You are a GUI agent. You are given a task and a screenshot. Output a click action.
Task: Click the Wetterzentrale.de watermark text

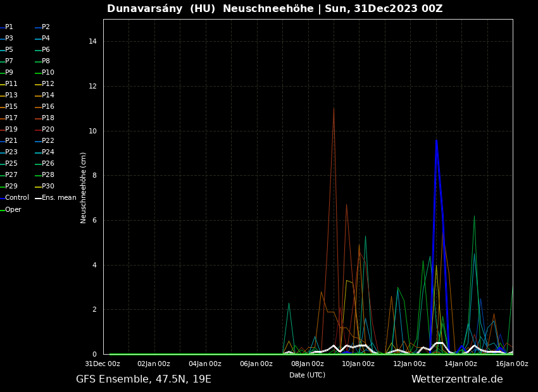[x=457, y=379]
